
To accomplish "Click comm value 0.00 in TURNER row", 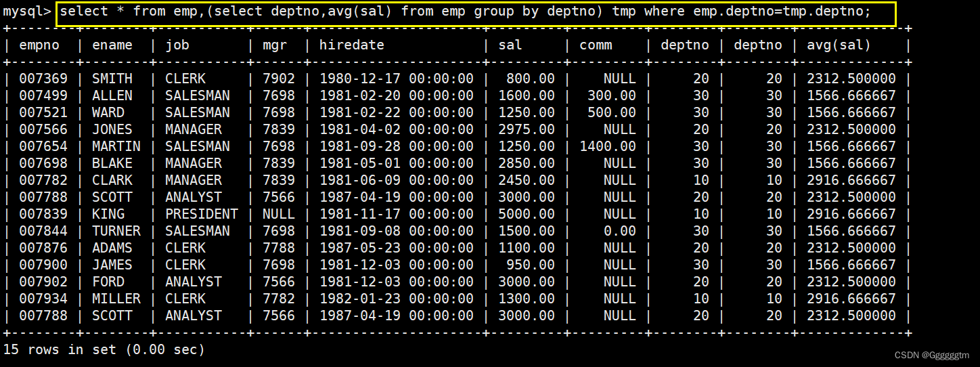I will click(620, 231).
